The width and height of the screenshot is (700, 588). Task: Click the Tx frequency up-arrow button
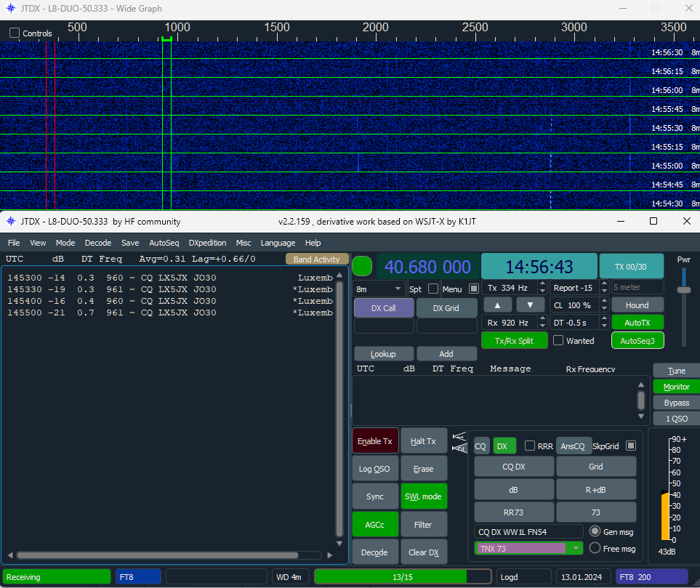point(497,305)
